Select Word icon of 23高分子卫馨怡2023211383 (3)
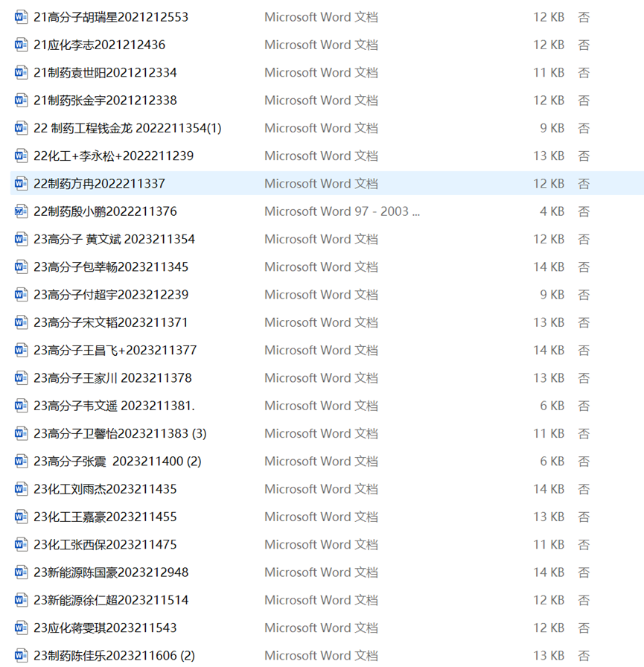This screenshot has height=667, width=644. (22, 433)
